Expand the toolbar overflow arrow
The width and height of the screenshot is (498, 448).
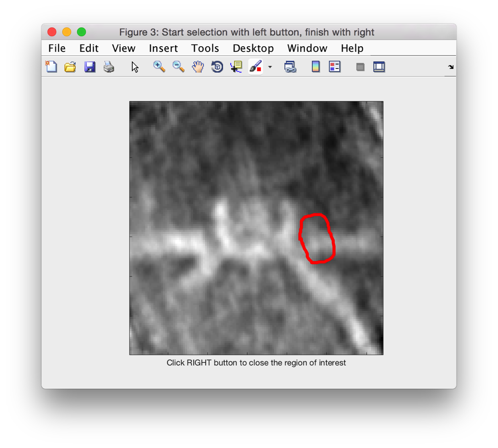pyautogui.click(x=451, y=67)
